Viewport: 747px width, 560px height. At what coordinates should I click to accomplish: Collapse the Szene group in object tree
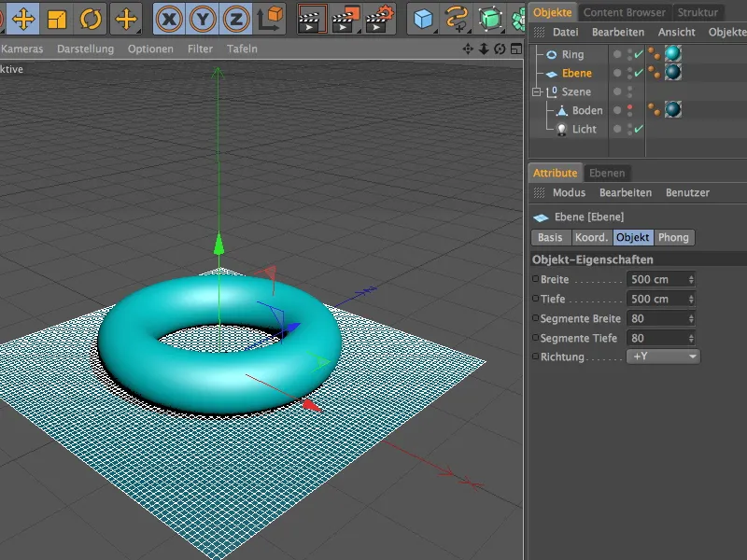pyautogui.click(x=537, y=91)
